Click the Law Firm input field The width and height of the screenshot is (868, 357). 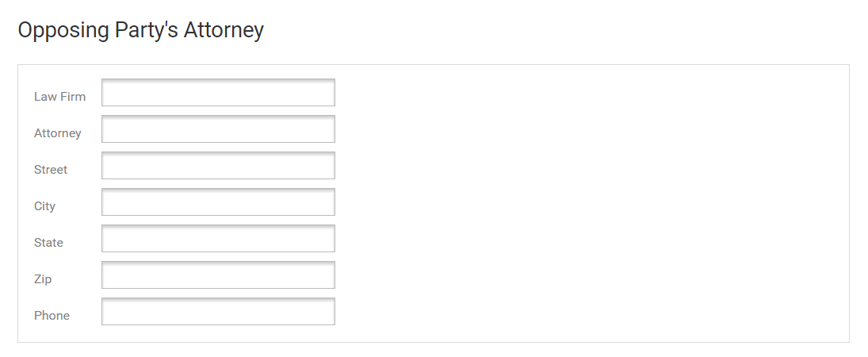pos(218,93)
